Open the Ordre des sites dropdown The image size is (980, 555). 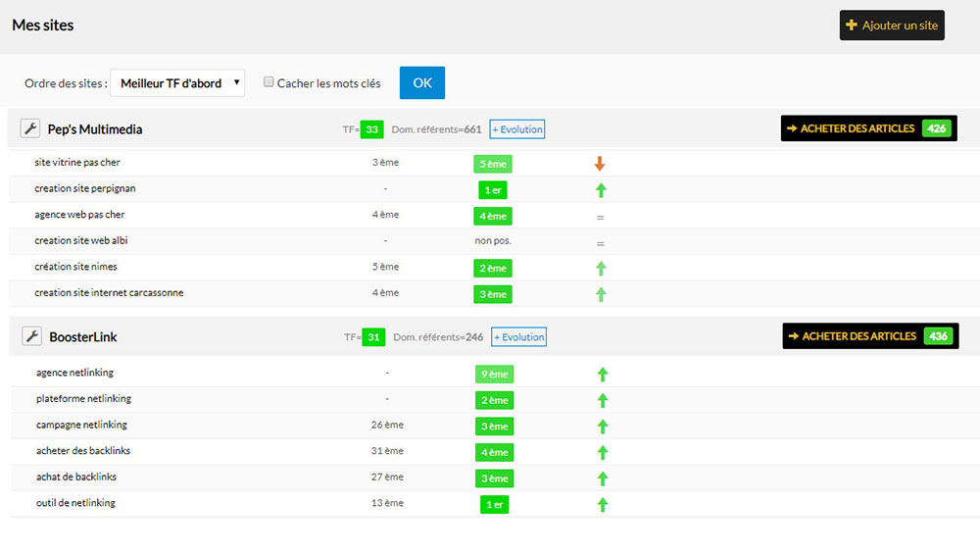[x=177, y=83]
